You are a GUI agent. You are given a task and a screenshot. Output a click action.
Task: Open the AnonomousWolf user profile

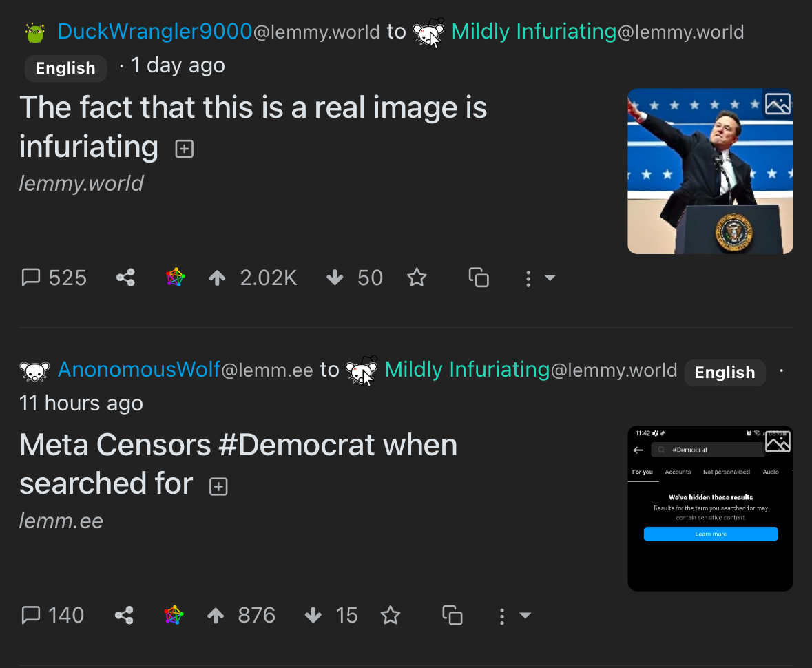click(138, 370)
